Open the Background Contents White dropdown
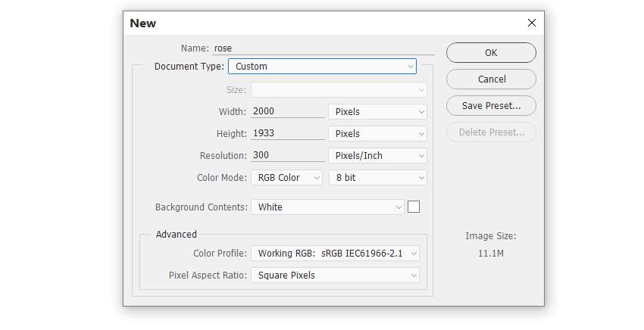 (328, 207)
